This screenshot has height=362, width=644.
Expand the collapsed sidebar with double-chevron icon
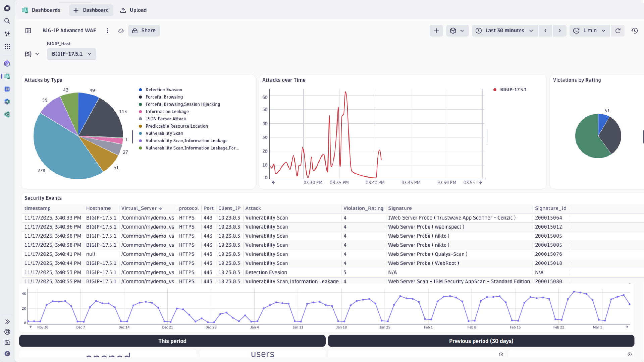pyautogui.click(x=7, y=321)
